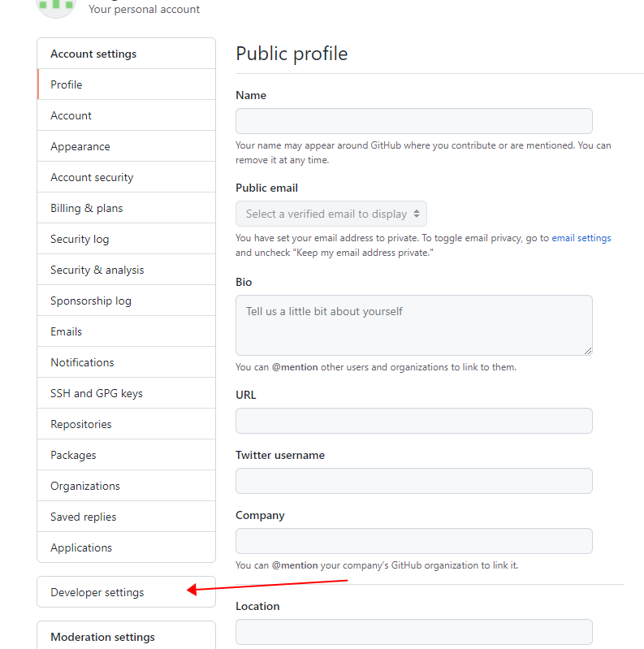Image resolution: width=644 pixels, height=649 pixels.
Task: Open the Security log page
Action: coord(80,239)
